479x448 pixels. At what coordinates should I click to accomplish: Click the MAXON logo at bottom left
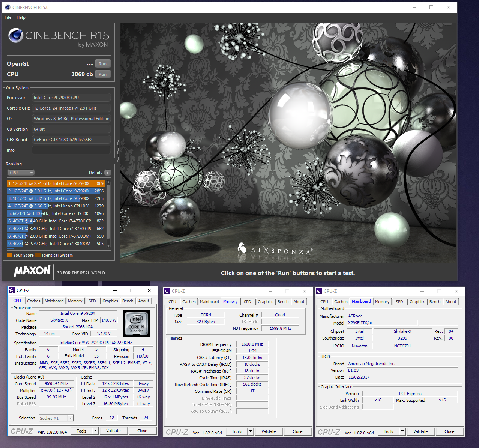click(x=32, y=271)
